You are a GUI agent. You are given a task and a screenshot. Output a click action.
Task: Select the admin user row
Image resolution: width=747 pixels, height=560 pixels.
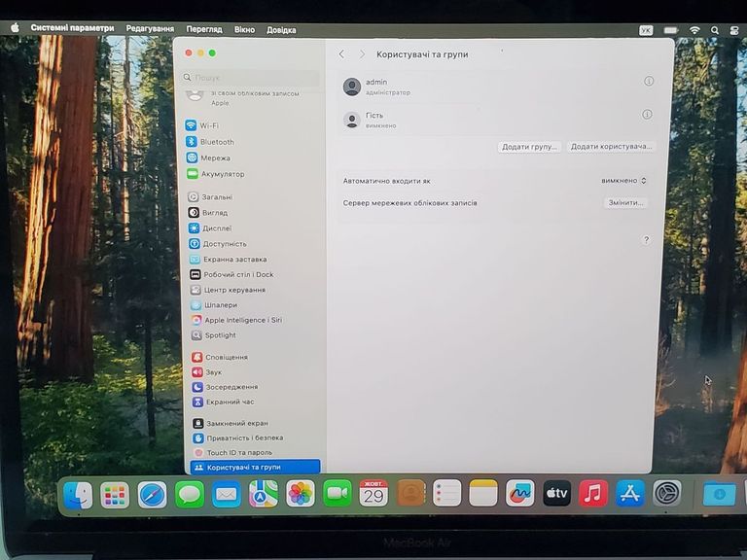[x=498, y=87]
